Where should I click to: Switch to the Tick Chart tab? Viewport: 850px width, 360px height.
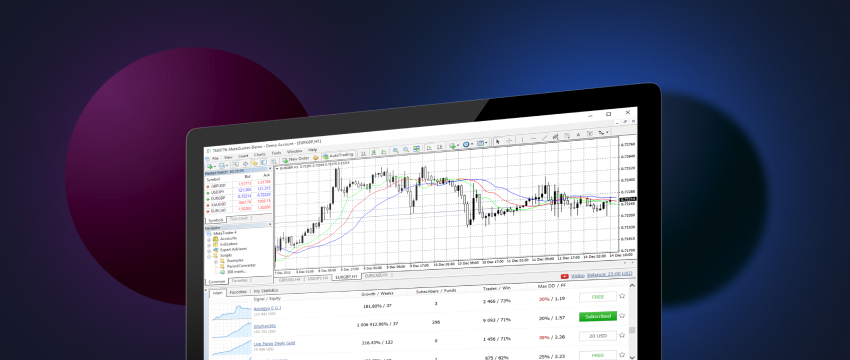[239, 218]
